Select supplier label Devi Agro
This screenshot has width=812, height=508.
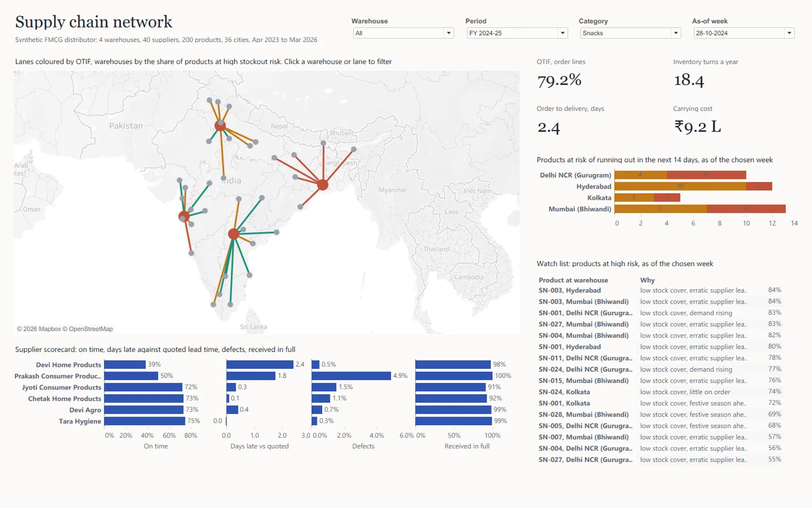(85, 410)
